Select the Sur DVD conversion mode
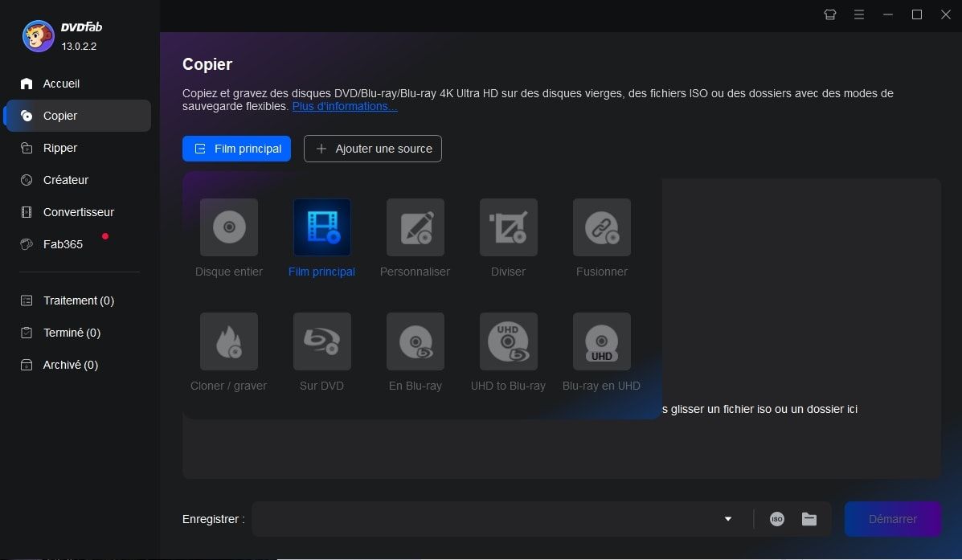This screenshot has height=560, width=962. point(322,341)
